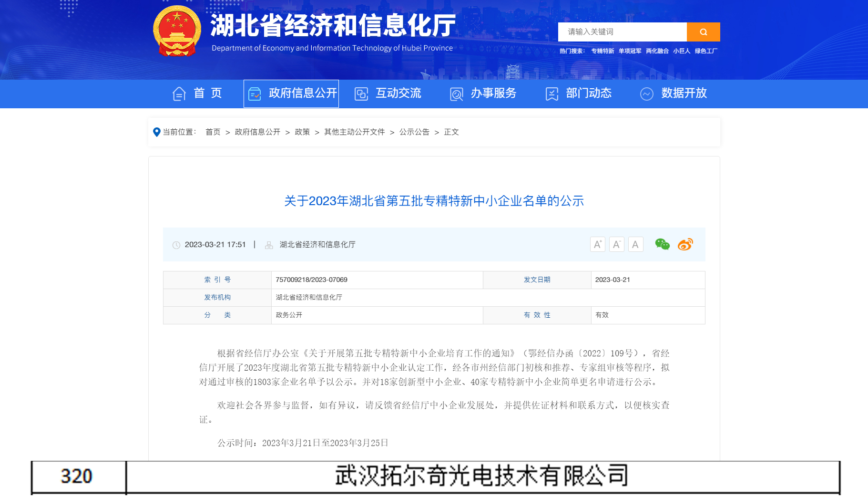
Task: Click the 发布机构 value cell
Action: [x=488, y=297]
